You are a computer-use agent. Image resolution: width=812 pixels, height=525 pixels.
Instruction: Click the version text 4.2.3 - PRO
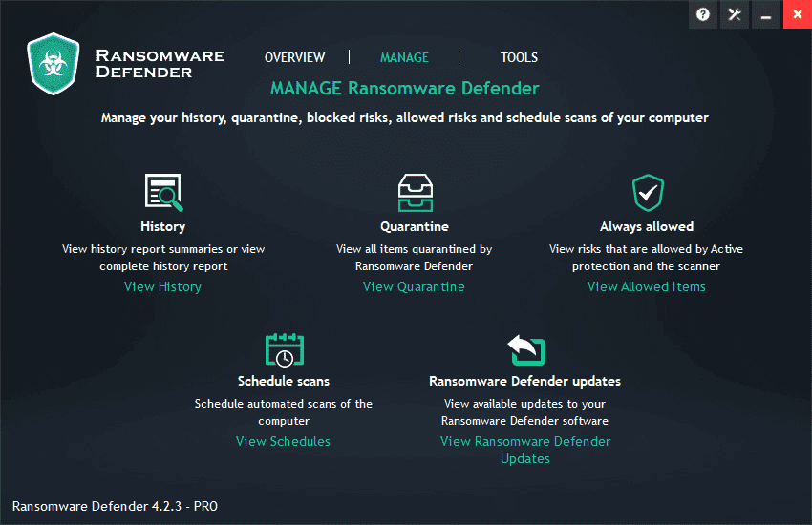185,506
